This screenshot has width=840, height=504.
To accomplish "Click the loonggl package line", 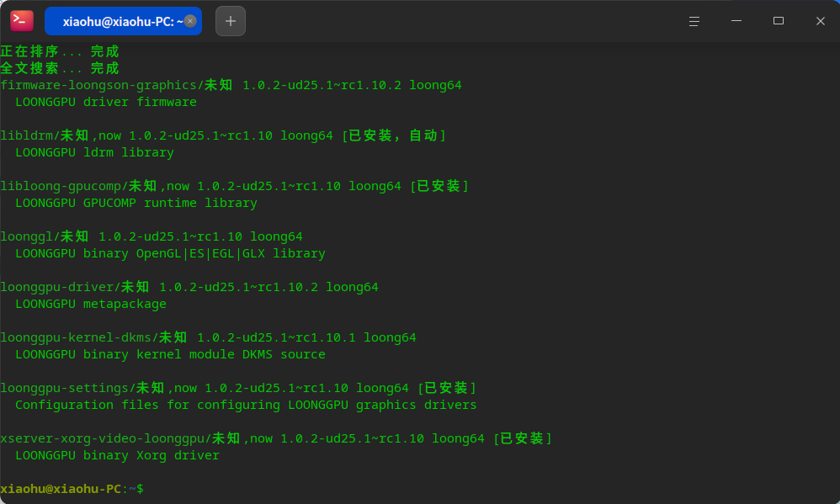I will (152, 236).
